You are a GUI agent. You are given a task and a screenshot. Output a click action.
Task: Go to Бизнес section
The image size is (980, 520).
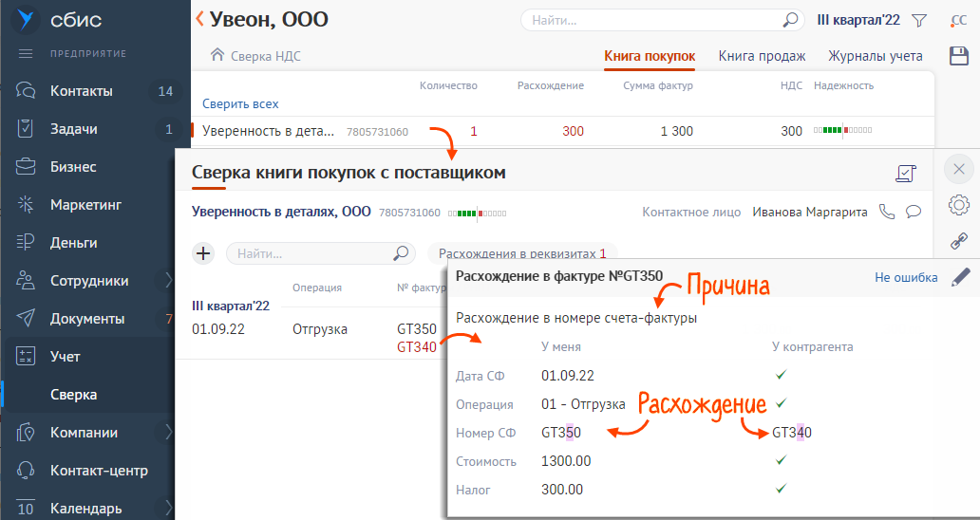[x=73, y=167]
